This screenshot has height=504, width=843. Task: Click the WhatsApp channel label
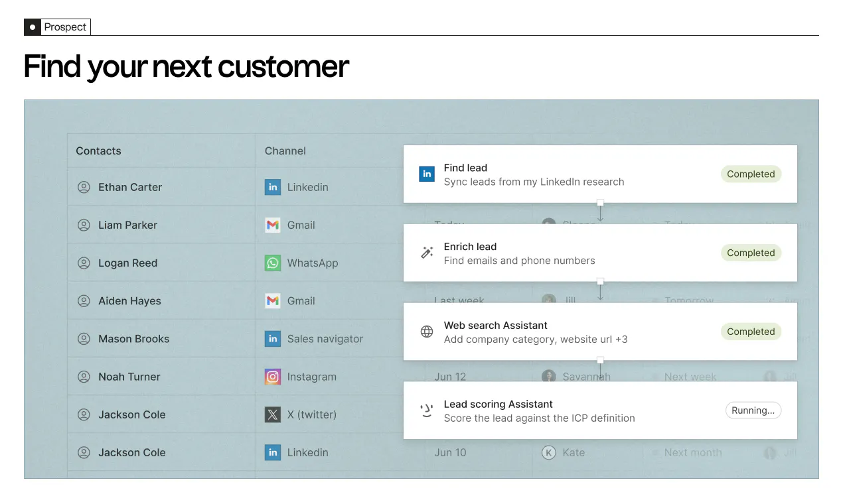click(x=313, y=263)
